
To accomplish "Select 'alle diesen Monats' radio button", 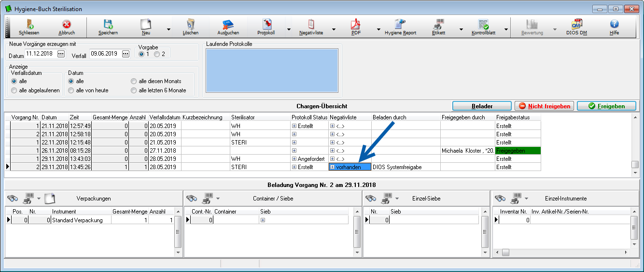I will tap(134, 81).
